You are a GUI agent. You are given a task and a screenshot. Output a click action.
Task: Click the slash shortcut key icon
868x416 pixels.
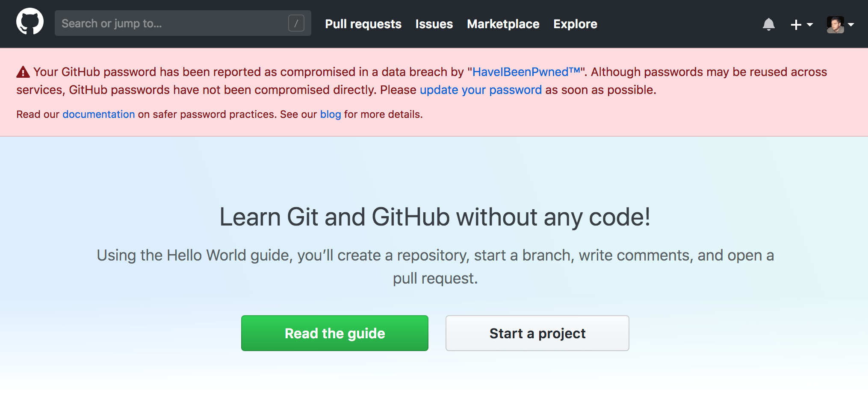point(296,23)
